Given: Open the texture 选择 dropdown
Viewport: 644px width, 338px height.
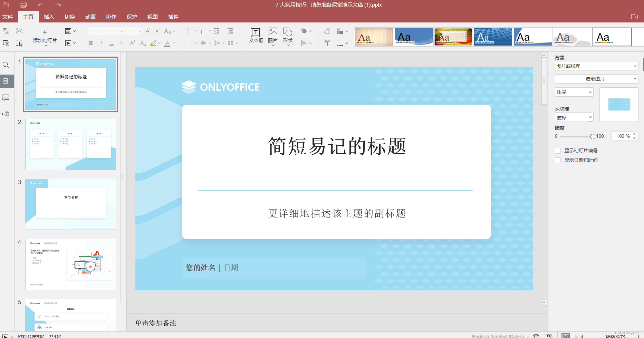Looking at the screenshot, I should click(x=574, y=117).
